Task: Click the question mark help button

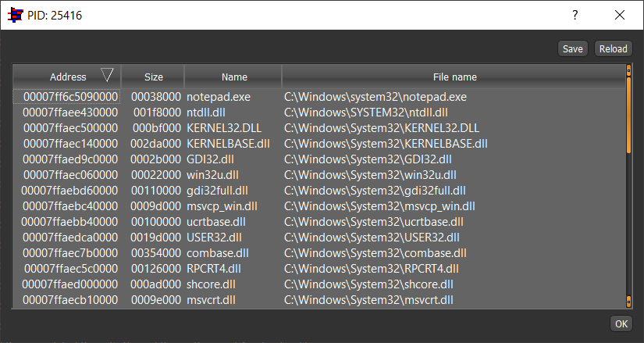Action: pos(575,15)
